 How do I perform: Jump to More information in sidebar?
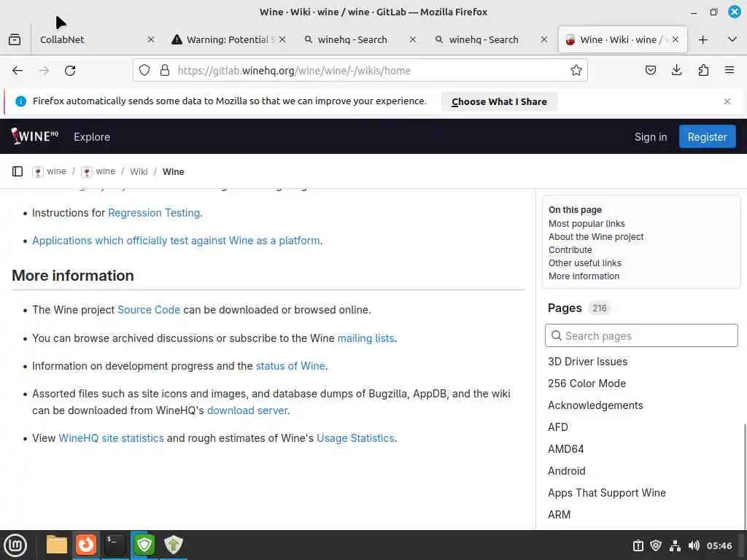click(x=584, y=276)
